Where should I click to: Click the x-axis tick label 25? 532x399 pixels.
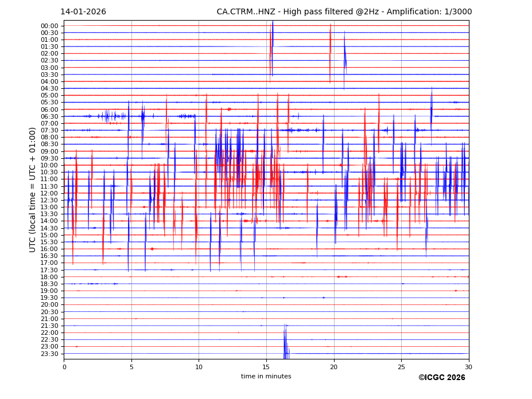pos(401,367)
